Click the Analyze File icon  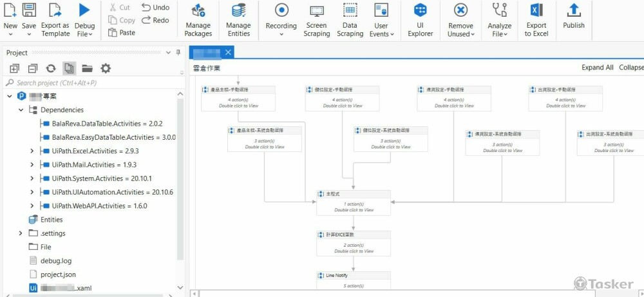[x=500, y=10]
